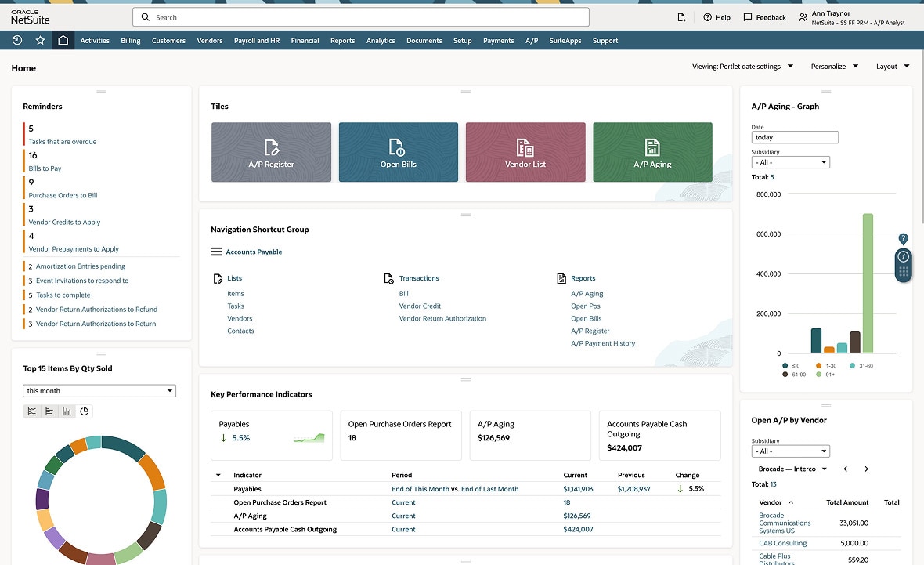The height and width of the screenshot is (565, 924).
Task: Open the Payroll and HR menu
Action: click(256, 41)
